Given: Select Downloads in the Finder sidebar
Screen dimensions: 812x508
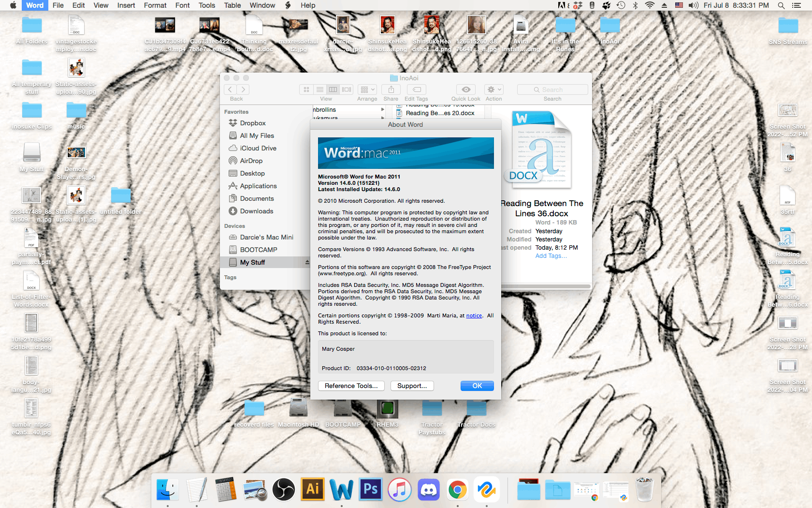Looking at the screenshot, I should point(265,211).
